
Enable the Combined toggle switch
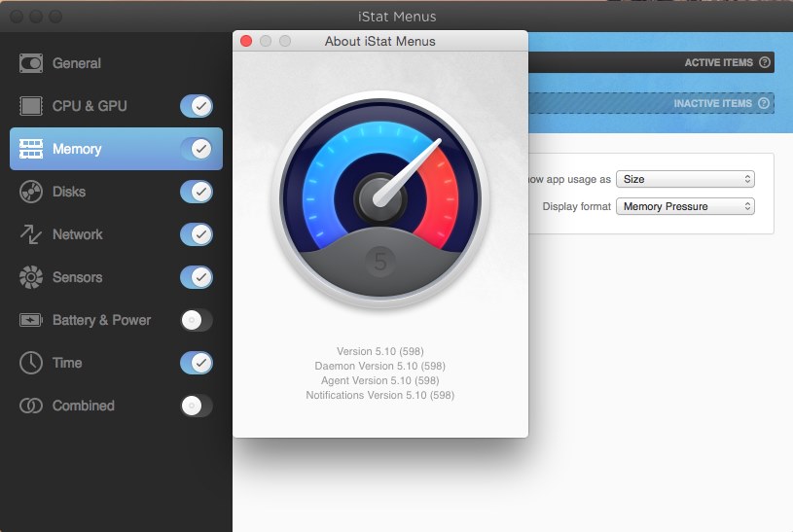pyautogui.click(x=197, y=406)
